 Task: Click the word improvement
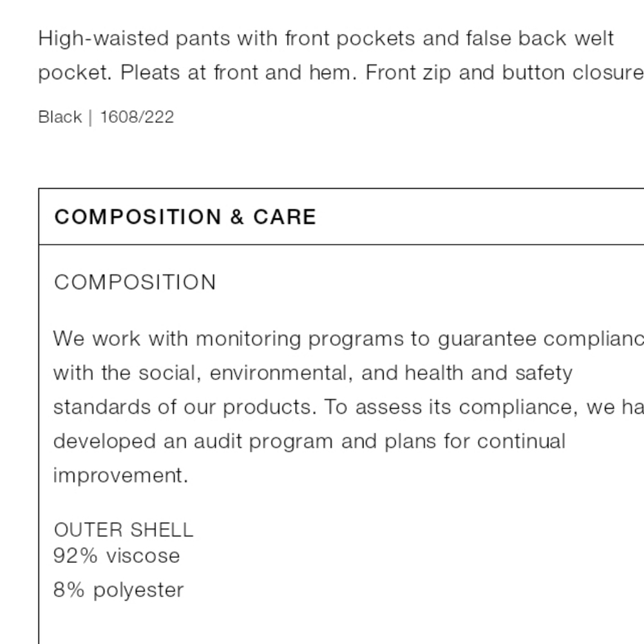tap(121, 476)
